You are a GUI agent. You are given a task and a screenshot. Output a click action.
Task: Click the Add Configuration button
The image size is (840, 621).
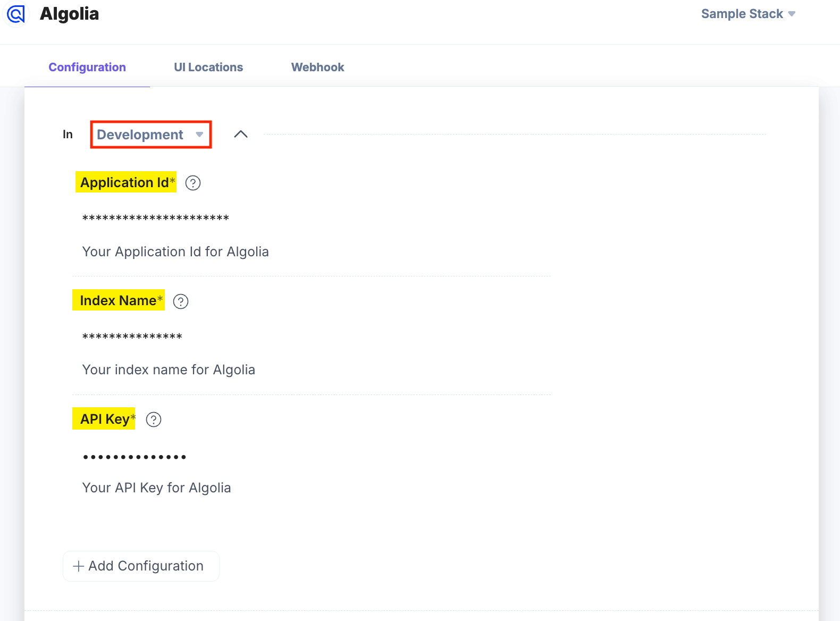[141, 566]
